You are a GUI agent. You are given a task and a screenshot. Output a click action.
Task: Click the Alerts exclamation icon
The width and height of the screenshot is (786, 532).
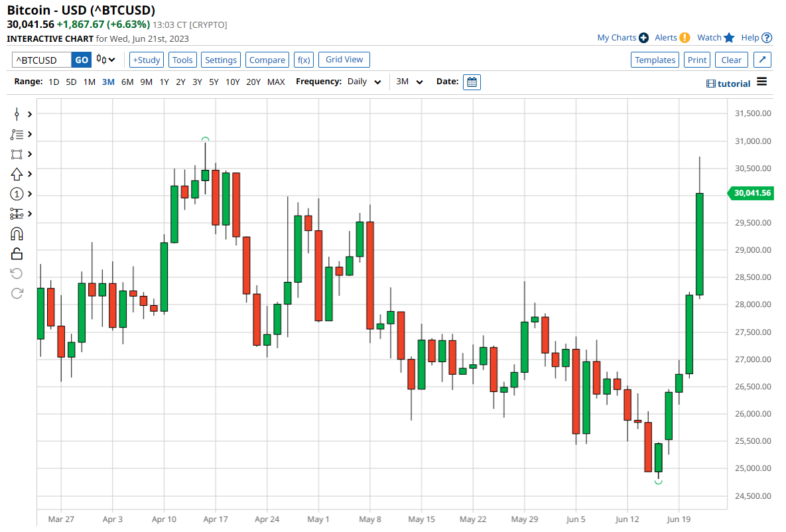(x=685, y=38)
